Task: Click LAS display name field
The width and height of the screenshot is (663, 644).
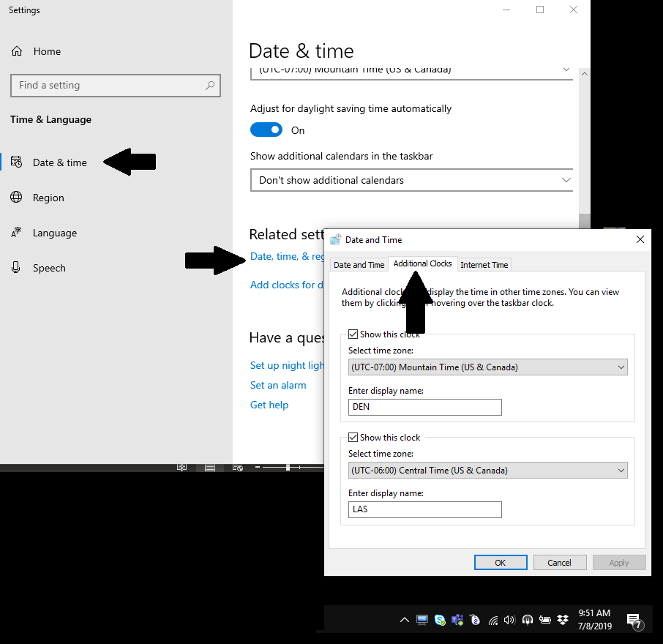Action: [425, 509]
